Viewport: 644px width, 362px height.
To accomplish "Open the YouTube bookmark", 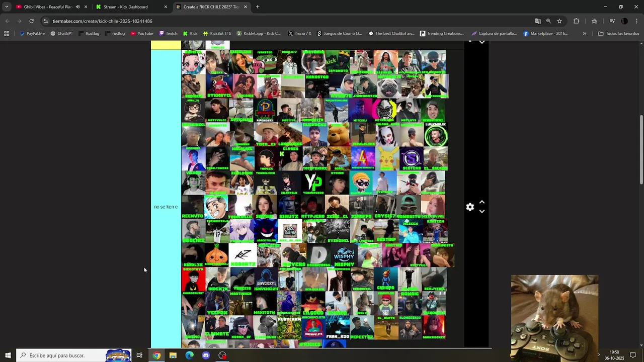I will (x=141, y=34).
